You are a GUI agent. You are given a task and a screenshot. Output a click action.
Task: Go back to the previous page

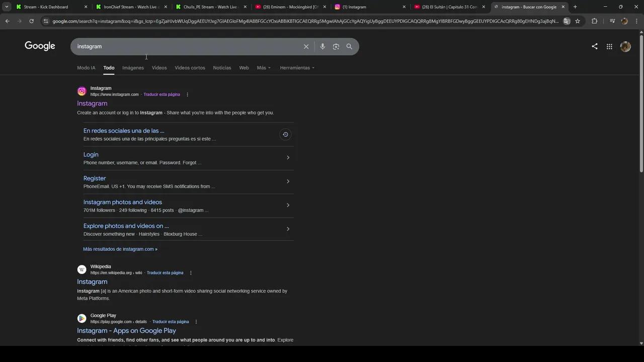point(7,21)
